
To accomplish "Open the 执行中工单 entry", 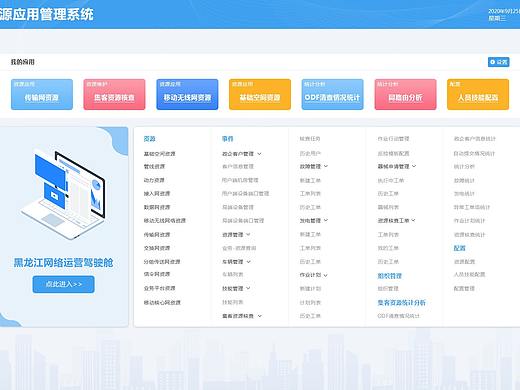I will 391,180.
